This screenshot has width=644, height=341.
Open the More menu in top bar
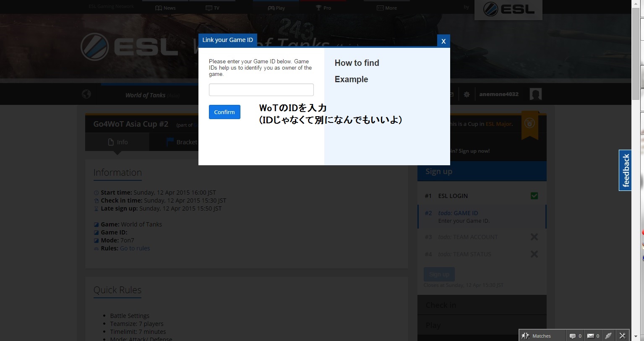(x=387, y=8)
